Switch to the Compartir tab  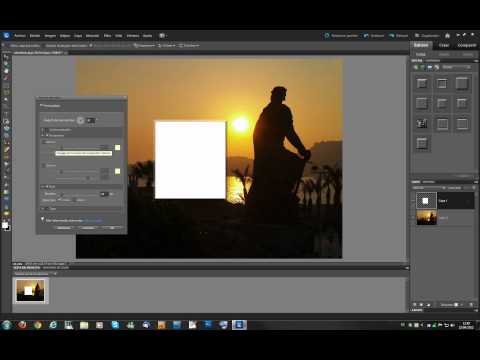[466, 45]
